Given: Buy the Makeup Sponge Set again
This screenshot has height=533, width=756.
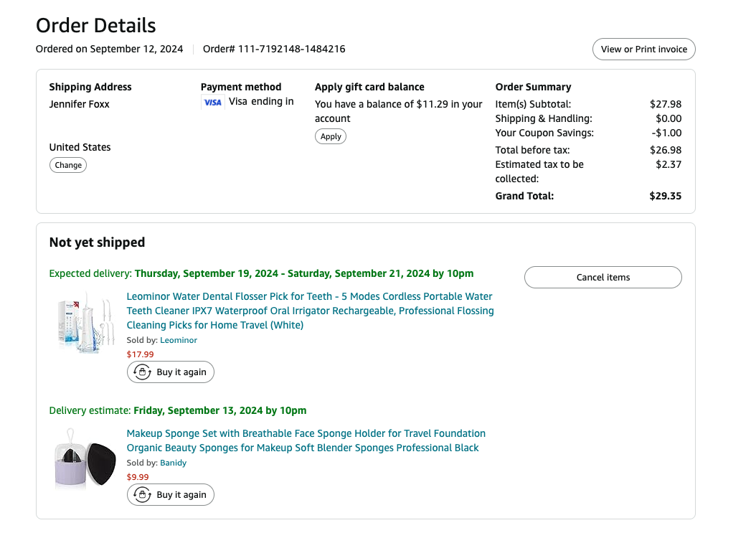Looking at the screenshot, I should (x=170, y=494).
